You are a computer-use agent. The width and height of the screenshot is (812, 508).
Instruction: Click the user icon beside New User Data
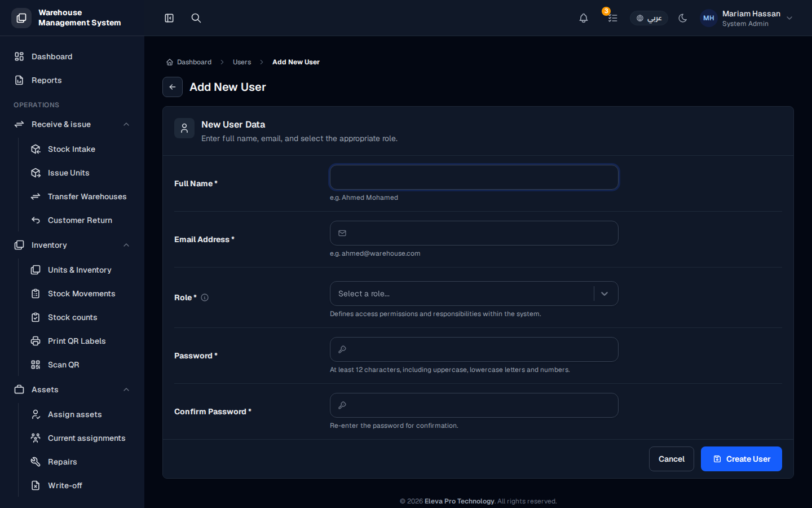(x=184, y=129)
